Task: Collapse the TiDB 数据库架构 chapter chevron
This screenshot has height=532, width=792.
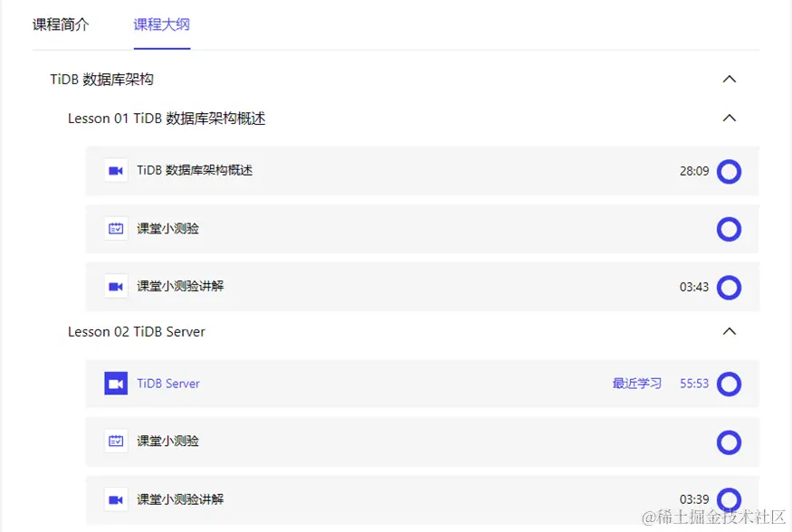Action: click(730, 80)
